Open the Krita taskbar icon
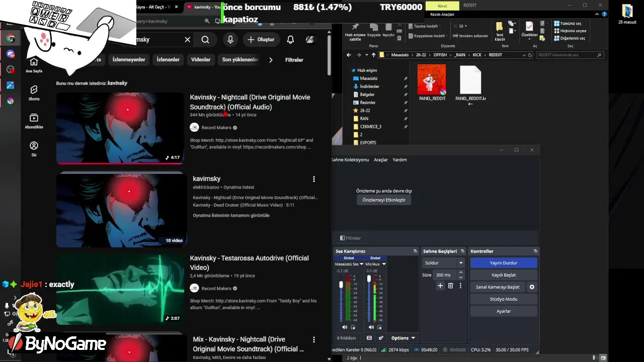 tap(10, 101)
